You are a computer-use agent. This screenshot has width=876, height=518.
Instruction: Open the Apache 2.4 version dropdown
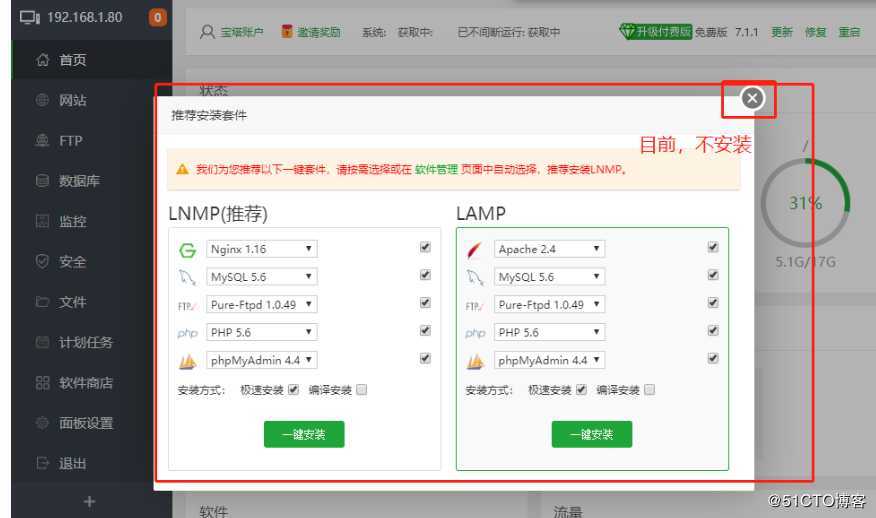[x=549, y=249]
